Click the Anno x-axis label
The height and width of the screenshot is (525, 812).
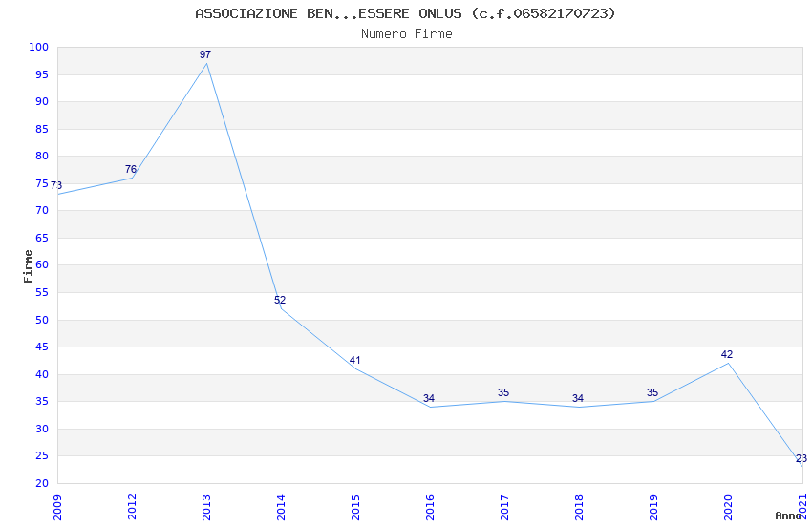coord(788,515)
